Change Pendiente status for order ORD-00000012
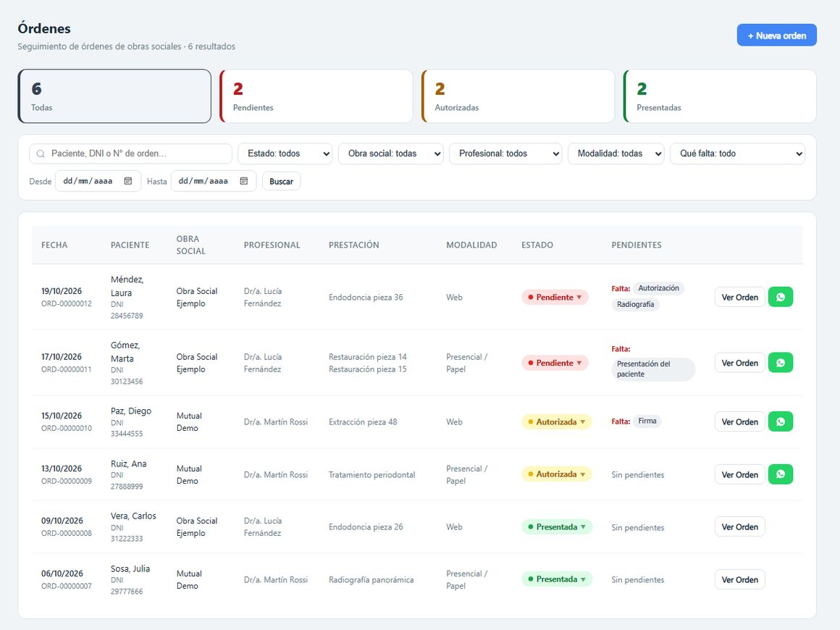The image size is (840, 630). coord(555,298)
